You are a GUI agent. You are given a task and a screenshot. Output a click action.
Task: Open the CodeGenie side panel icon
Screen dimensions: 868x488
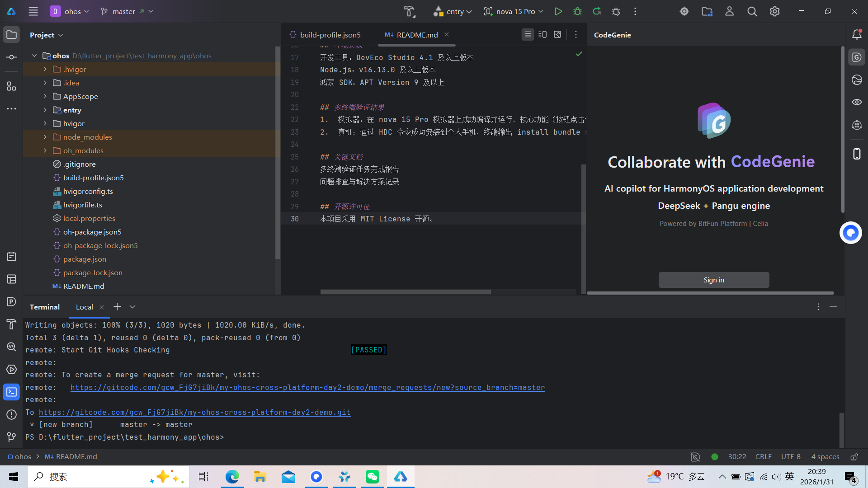coord(857,57)
